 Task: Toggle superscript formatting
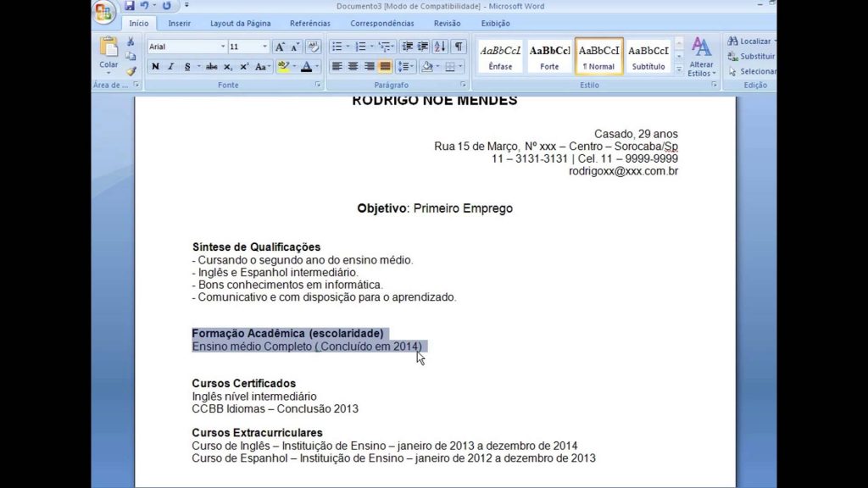(243, 66)
